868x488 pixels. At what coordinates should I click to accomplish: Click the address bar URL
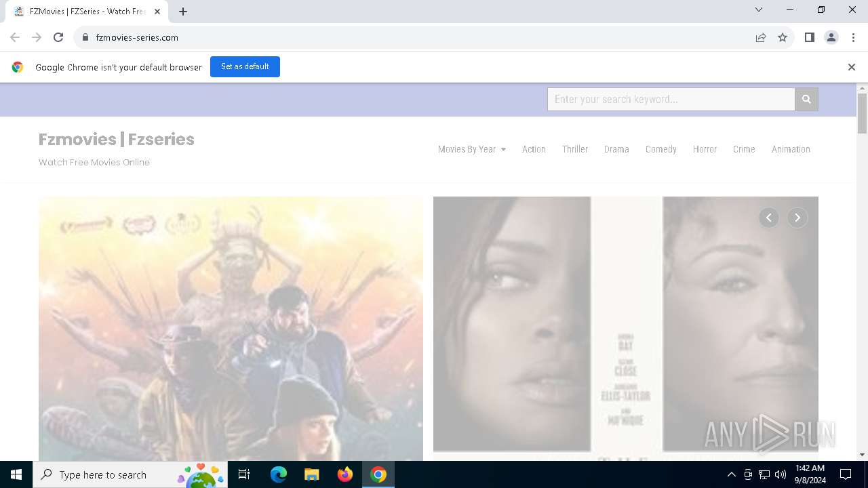[137, 37]
